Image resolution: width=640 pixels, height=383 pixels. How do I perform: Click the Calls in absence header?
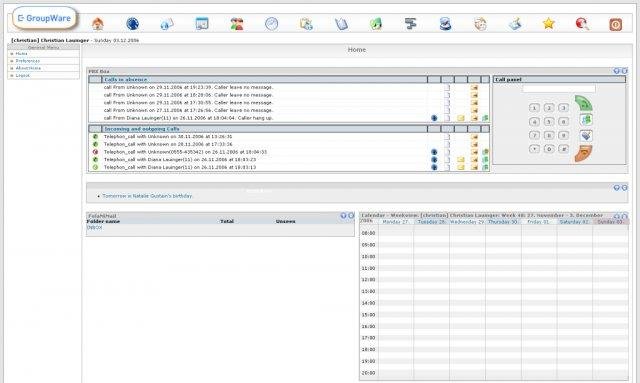[x=125, y=80]
